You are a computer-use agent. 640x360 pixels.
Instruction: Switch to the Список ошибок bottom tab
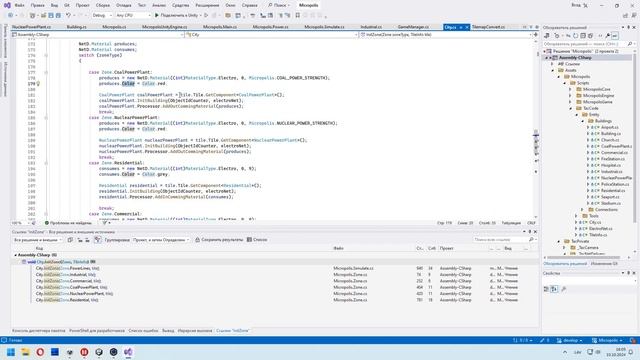(143, 331)
